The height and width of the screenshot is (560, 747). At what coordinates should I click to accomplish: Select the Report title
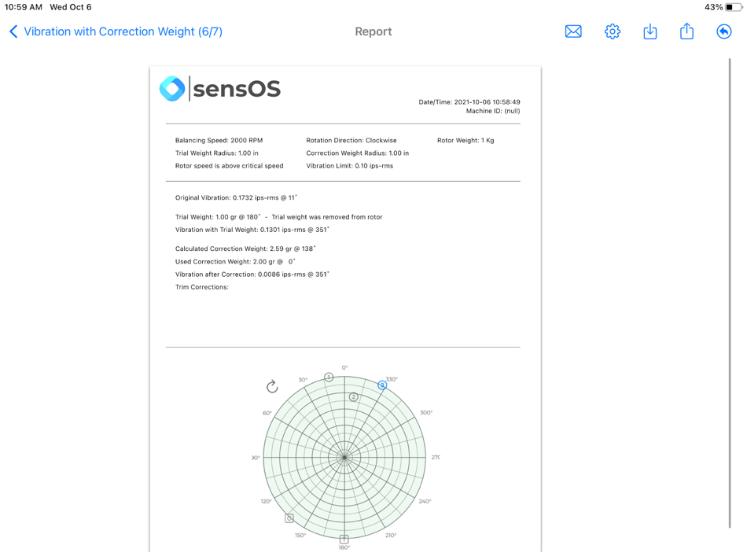click(373, 31)
